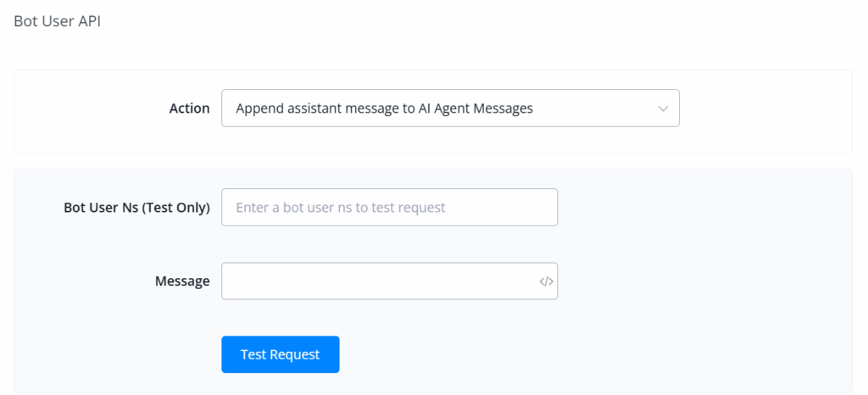
Task: Click into the Message text field
Action: click(377, 281)
